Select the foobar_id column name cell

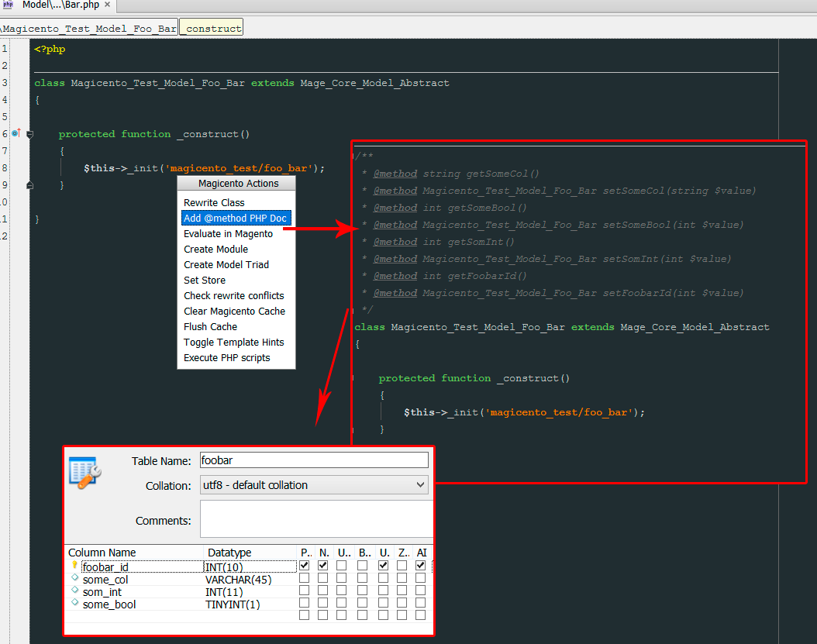(x=142, y=567)
